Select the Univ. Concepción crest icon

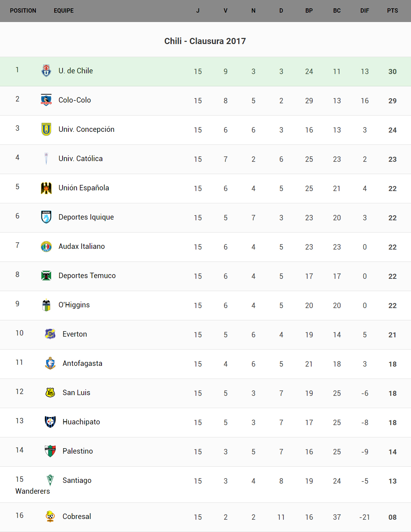click(x=46, y=129)
